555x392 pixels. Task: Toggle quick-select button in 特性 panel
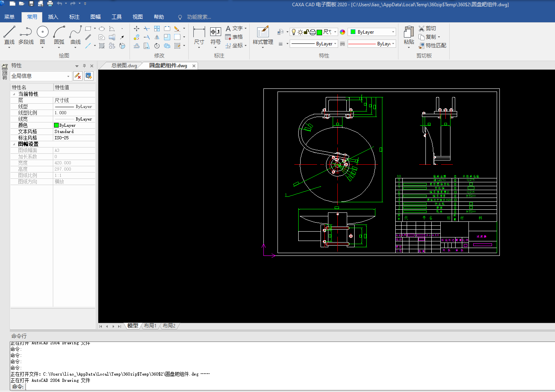(x=89, y=76)
